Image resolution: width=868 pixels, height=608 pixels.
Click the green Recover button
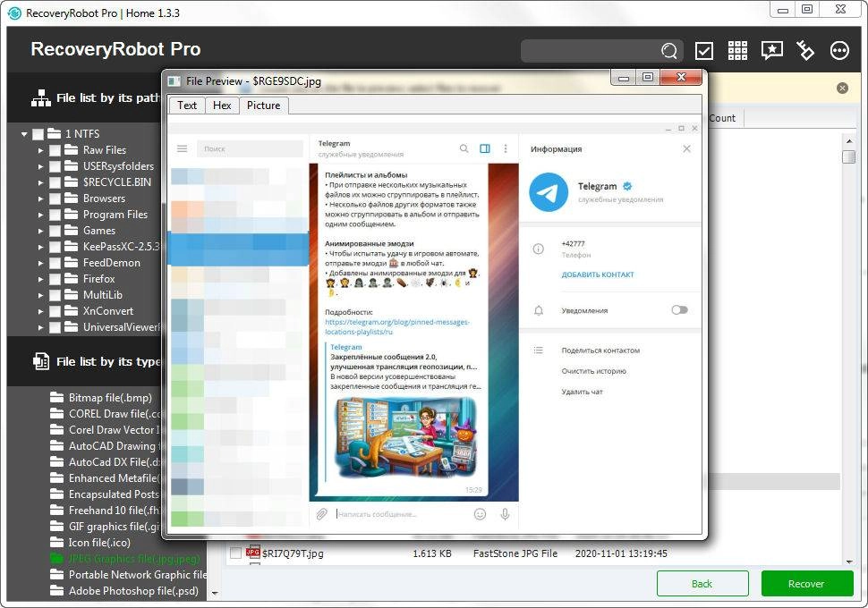(x=806, y=584)
